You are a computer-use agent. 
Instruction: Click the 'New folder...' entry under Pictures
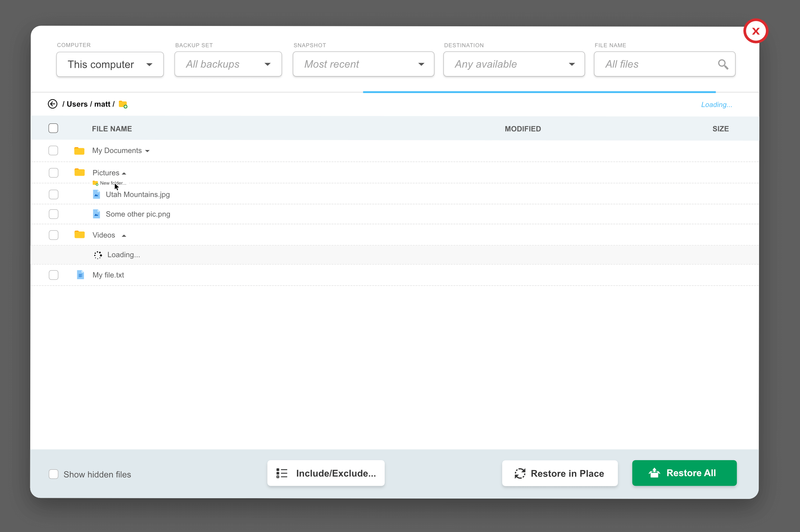tap(113, 183)
